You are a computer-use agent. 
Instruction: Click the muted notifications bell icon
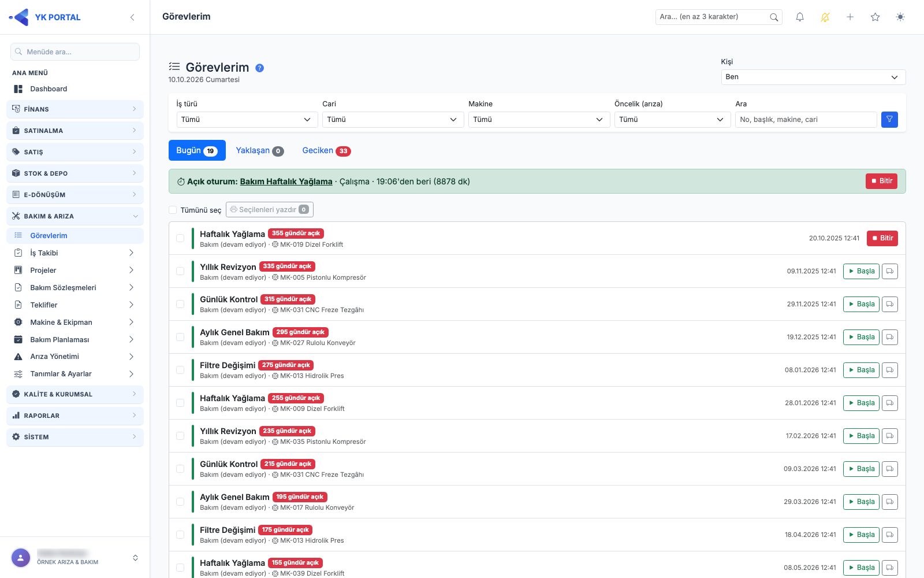click(x=825, y=17)
